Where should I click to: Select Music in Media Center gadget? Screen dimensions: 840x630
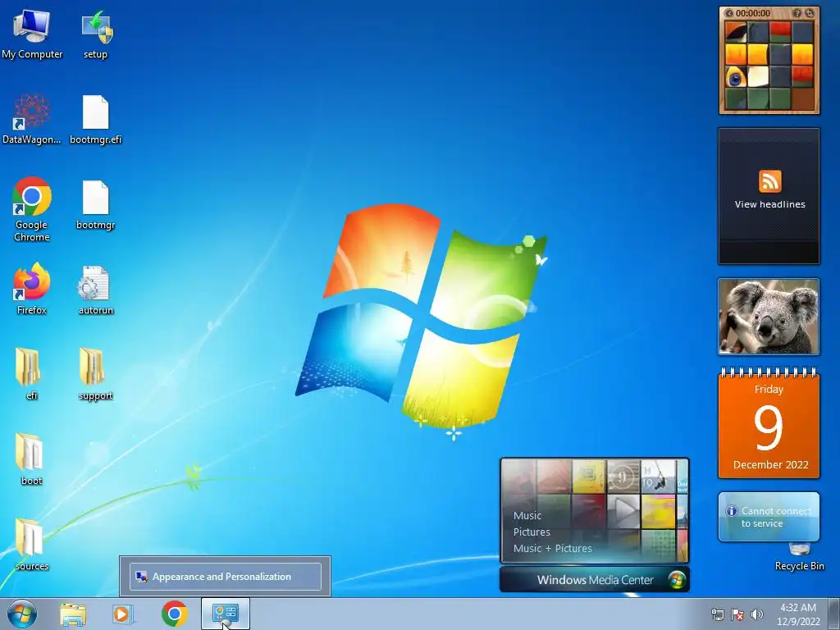tap(527, 515)
